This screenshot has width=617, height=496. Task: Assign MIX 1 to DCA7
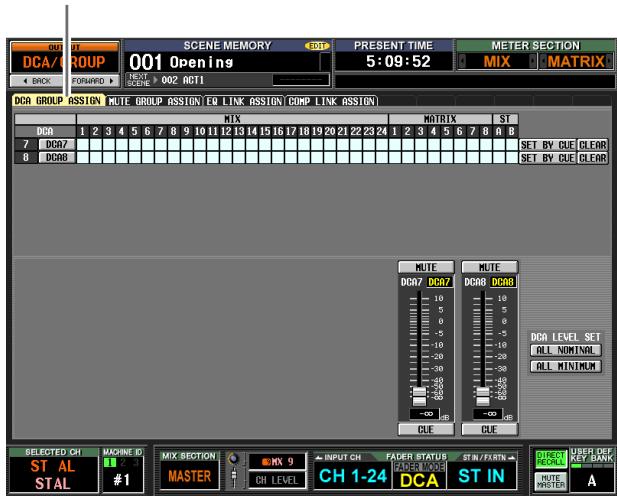click(83, 145)
